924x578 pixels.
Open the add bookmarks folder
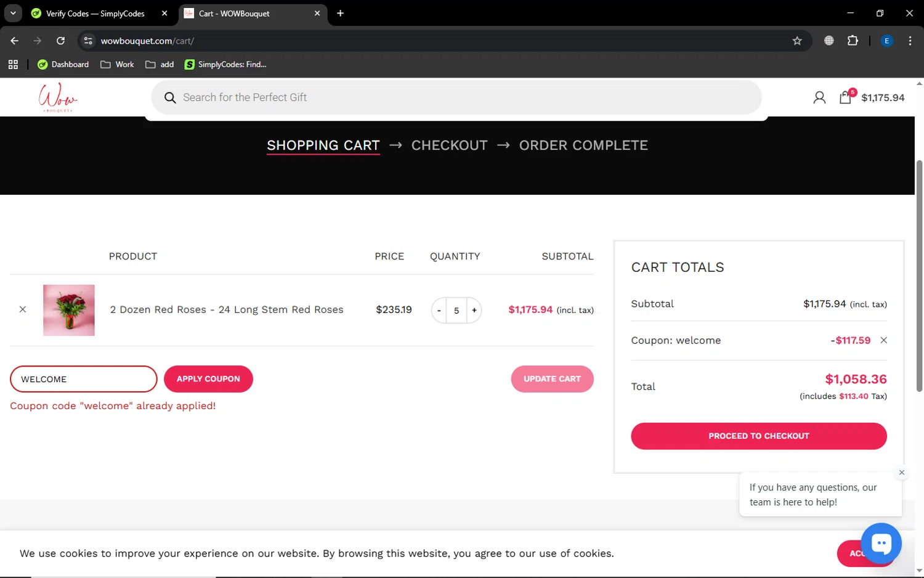(x=160, y=64)
